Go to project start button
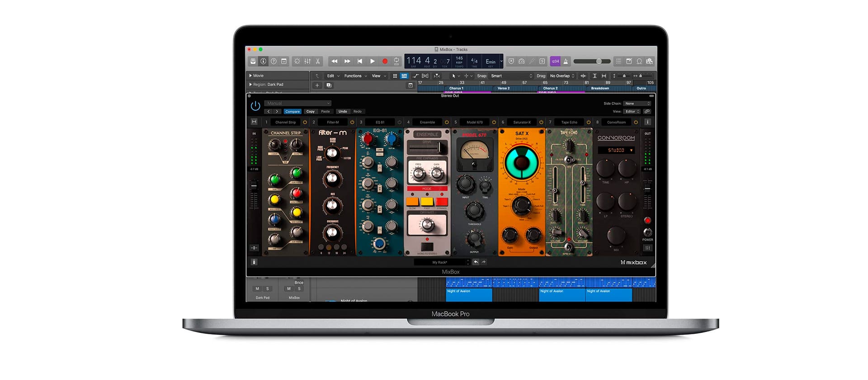868x380 pixels. coord(360,61)
